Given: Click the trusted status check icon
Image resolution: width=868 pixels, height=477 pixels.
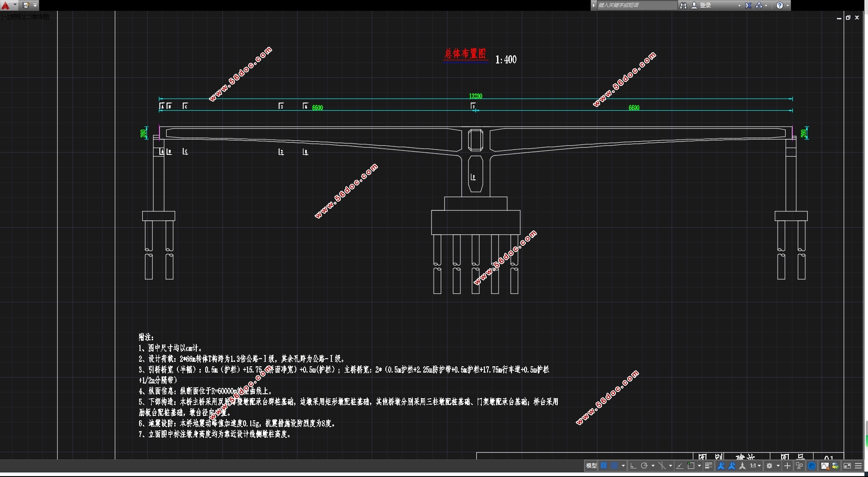Looking at the screenshot, I should point(836,466).
